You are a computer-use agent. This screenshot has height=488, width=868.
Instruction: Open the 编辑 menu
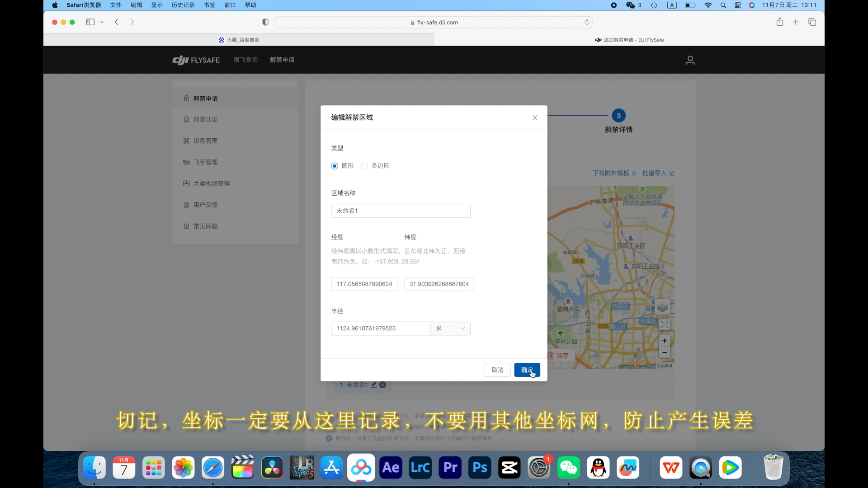click(x=136, y=5)
